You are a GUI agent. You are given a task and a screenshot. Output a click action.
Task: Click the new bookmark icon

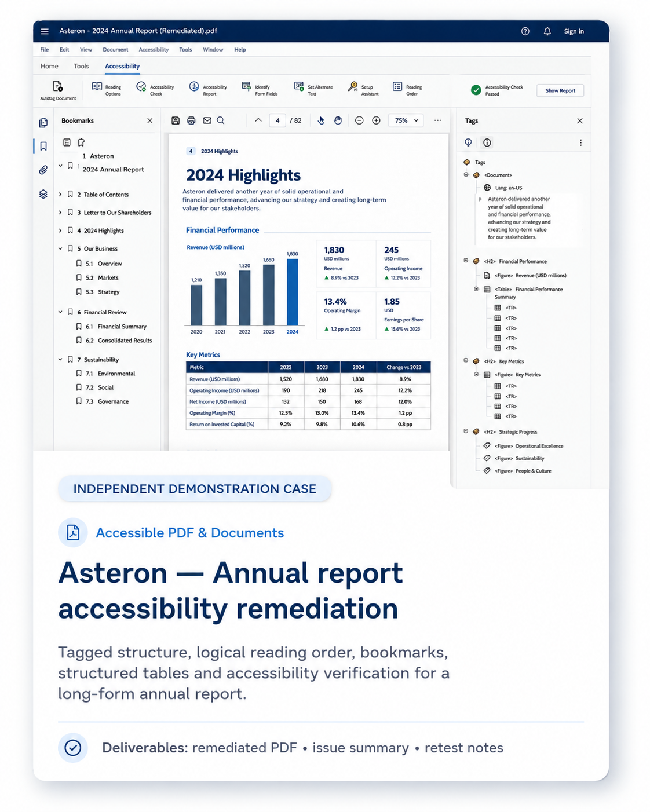[x=81, y=142]
